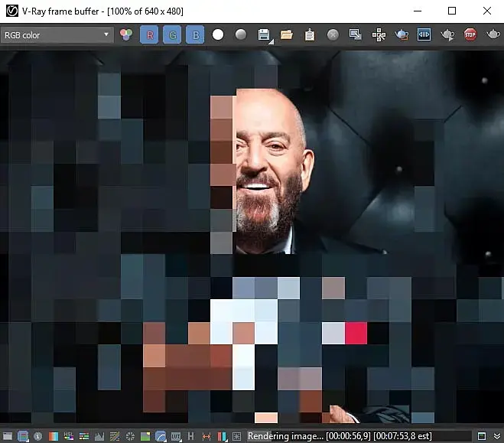
Task: Load image using the folder icon
Action: pos(287,34)
